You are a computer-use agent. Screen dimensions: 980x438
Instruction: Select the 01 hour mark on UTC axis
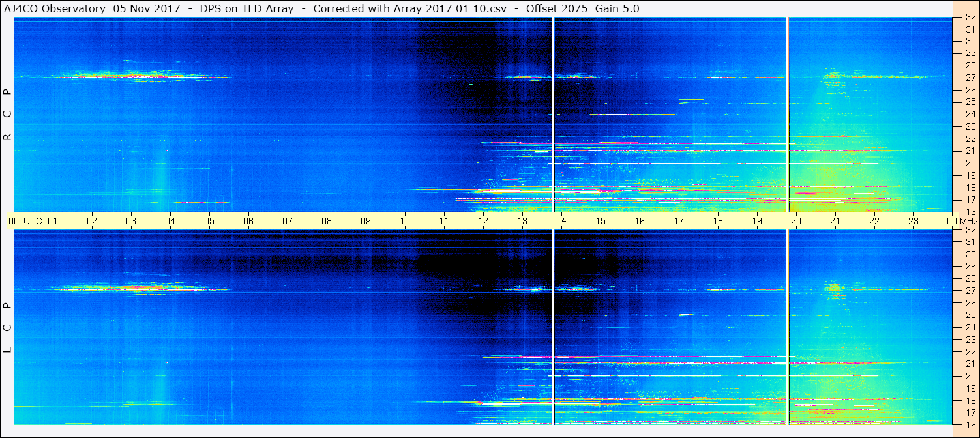[53, 221]
